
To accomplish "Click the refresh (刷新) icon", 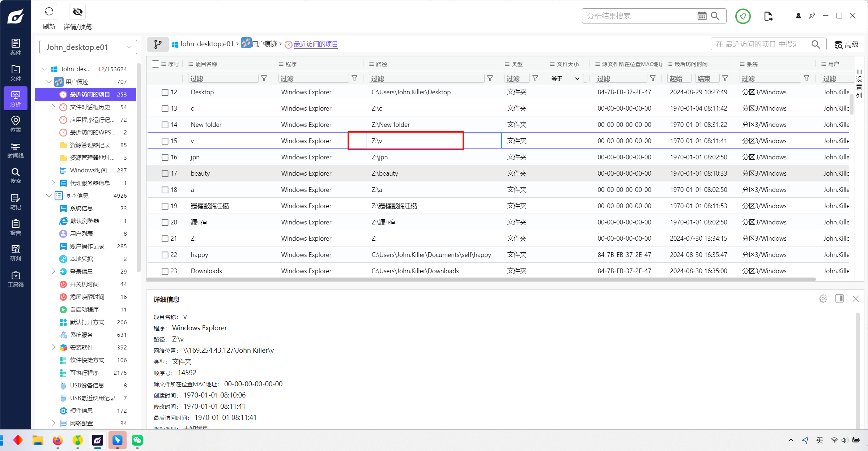I will pyautogui.click(x=49, y=12).
